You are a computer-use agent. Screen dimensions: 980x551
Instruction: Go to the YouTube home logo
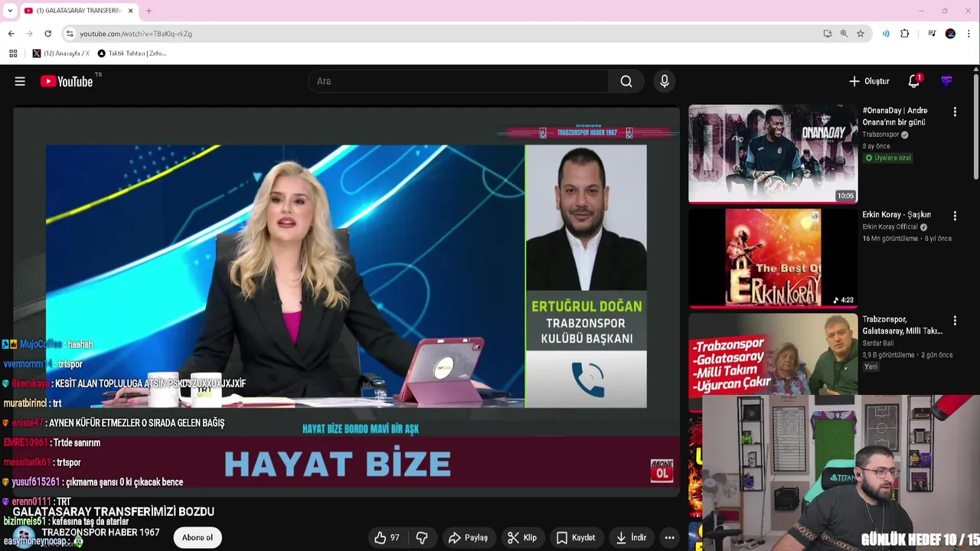pyautogui.click(x=67, y=81)
